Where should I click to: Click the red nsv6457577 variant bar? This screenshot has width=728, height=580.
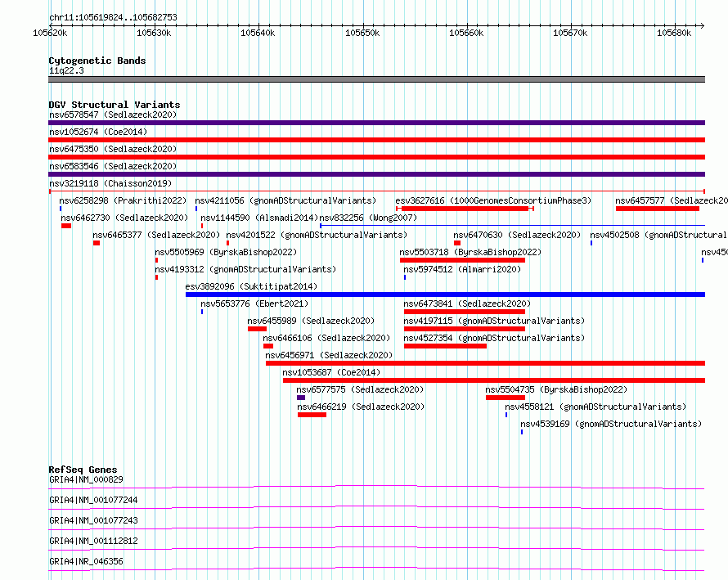coord(658,209)
